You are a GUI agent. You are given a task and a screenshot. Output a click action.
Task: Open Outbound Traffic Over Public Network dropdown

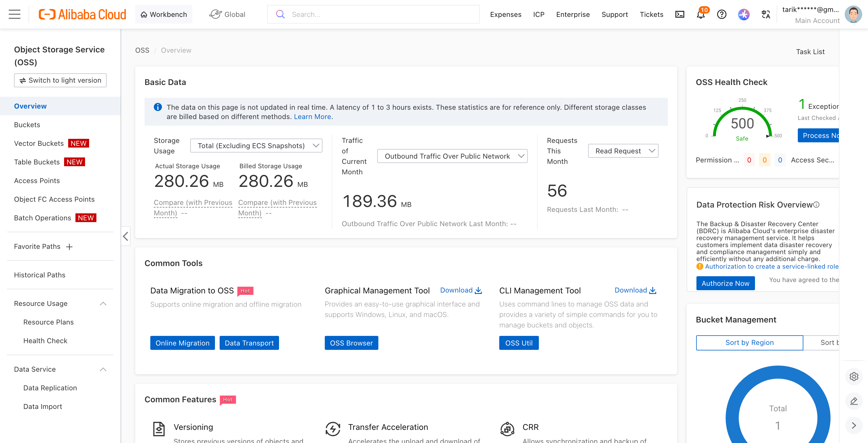(452, 156)
